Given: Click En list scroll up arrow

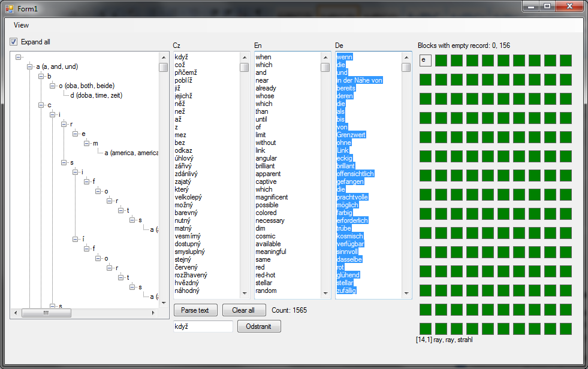Looking at the screenshot, I should tap(325, 58).
